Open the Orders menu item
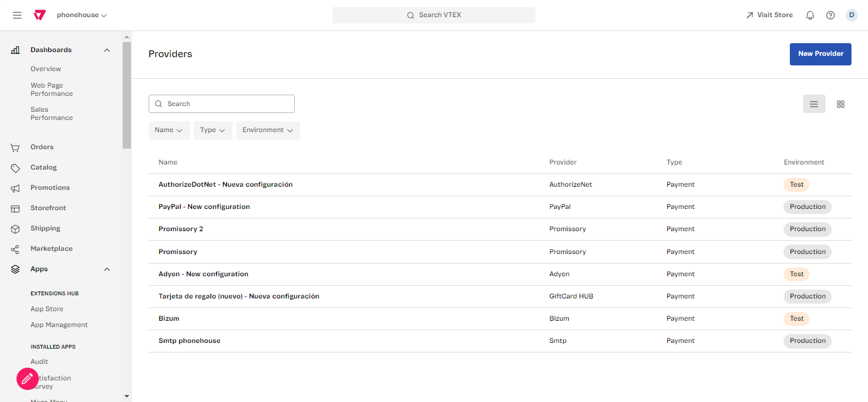The height and width of the screenshot is (402, 868). 42,147
